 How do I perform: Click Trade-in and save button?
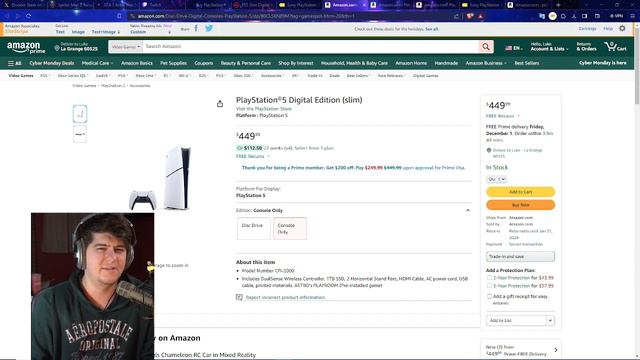(520, 256)
